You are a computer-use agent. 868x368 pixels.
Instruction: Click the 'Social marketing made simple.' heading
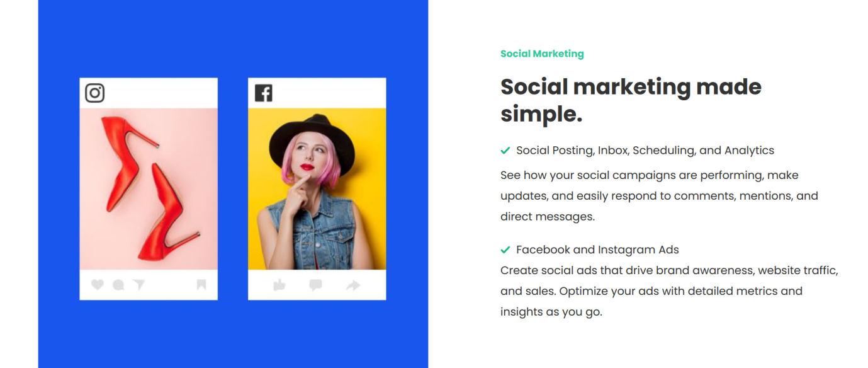click(631, 100)
